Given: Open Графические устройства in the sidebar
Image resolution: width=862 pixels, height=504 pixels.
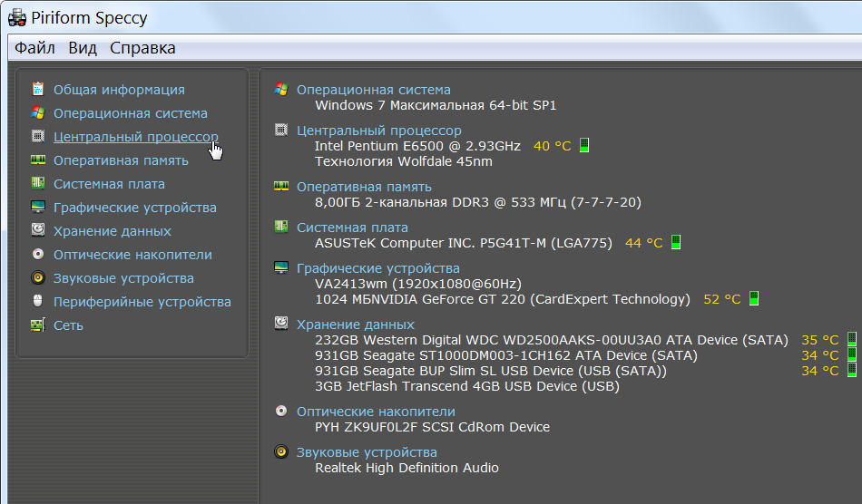Looking at the screenshot, I should (134, 208).
